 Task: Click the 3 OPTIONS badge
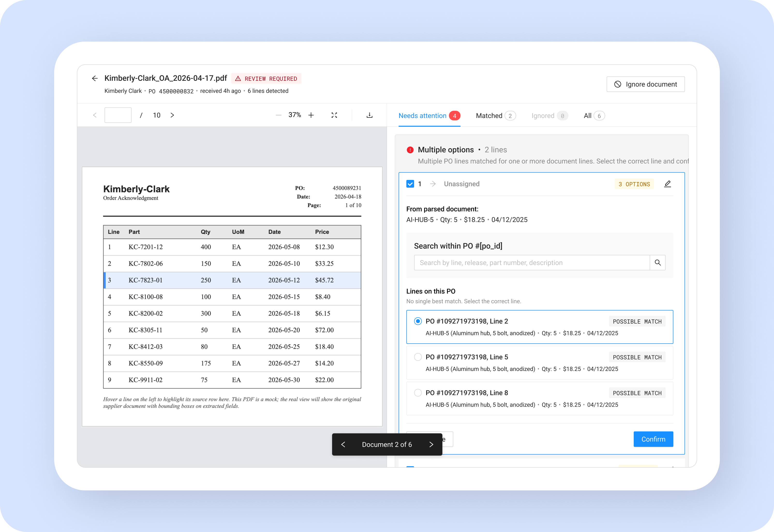point(634,184)
